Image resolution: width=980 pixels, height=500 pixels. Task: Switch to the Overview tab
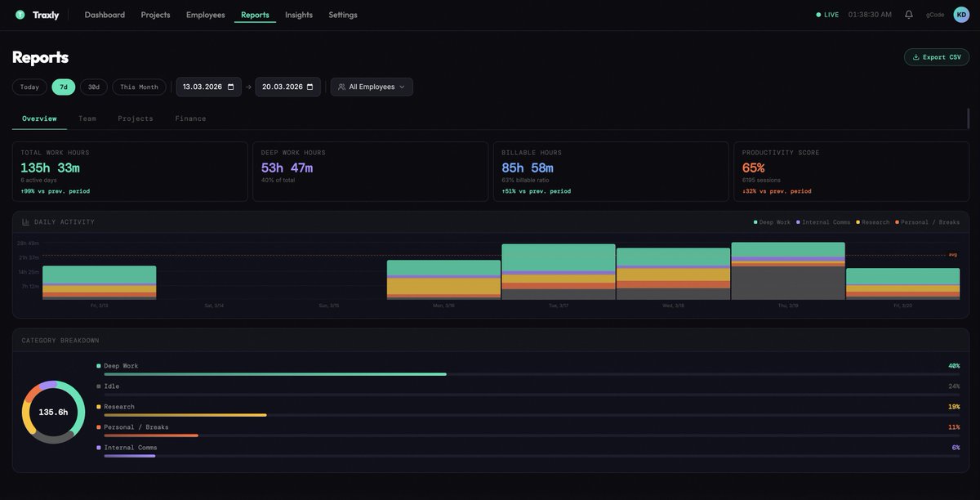coord(39,118)
